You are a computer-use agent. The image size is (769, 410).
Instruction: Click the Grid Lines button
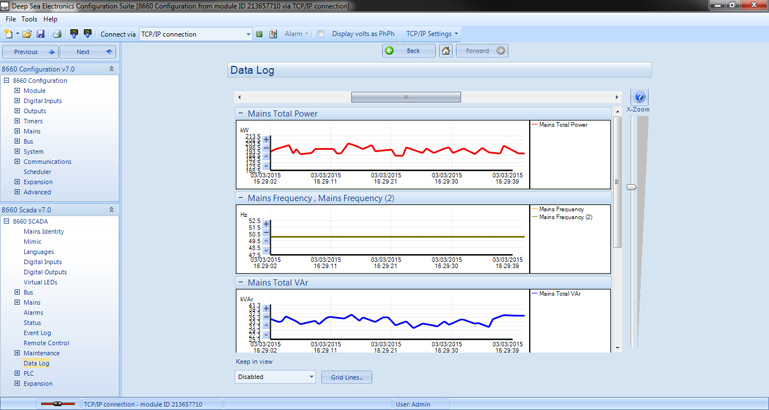coord(347,377)
